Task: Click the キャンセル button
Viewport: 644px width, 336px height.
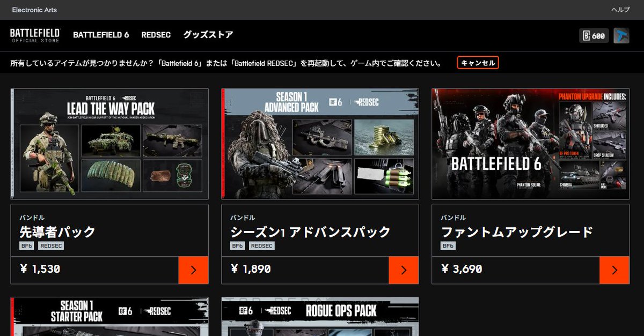Action: [x=478, y=63]
